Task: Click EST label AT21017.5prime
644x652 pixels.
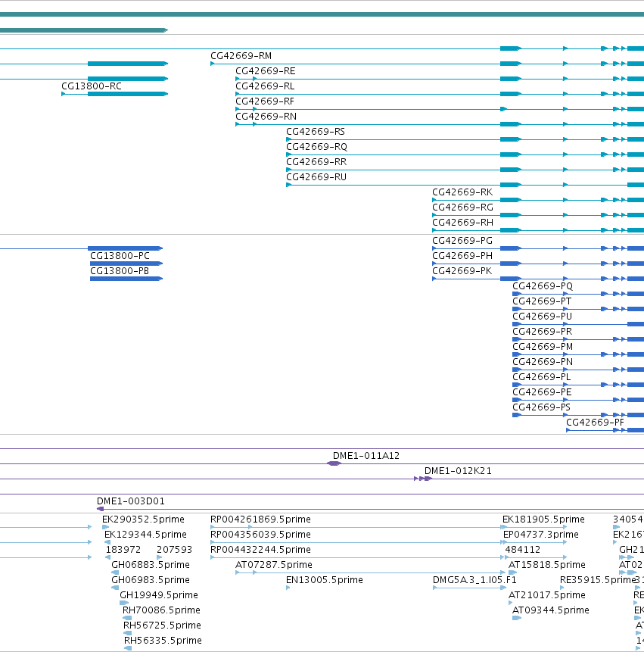Action: pos(547,595)
